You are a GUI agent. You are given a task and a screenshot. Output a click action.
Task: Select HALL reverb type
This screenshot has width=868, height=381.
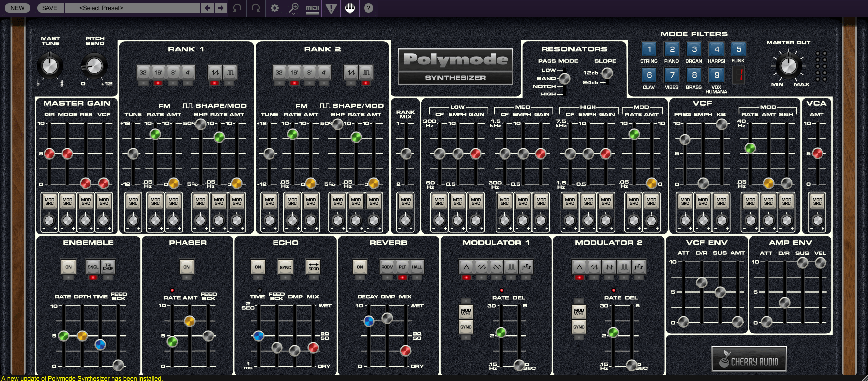coord(417,267)
